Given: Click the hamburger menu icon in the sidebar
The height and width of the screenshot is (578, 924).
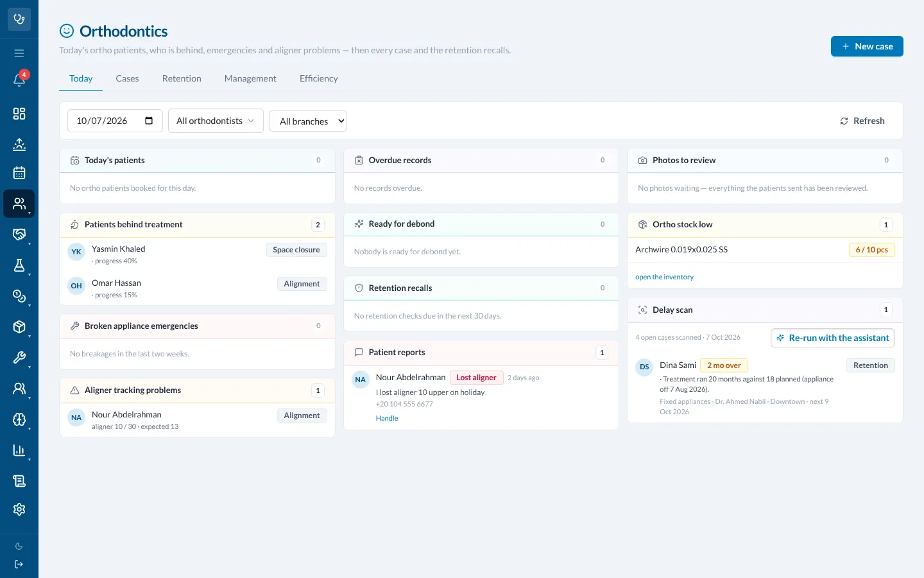Looking at the screenshot, I should (19, 53).
